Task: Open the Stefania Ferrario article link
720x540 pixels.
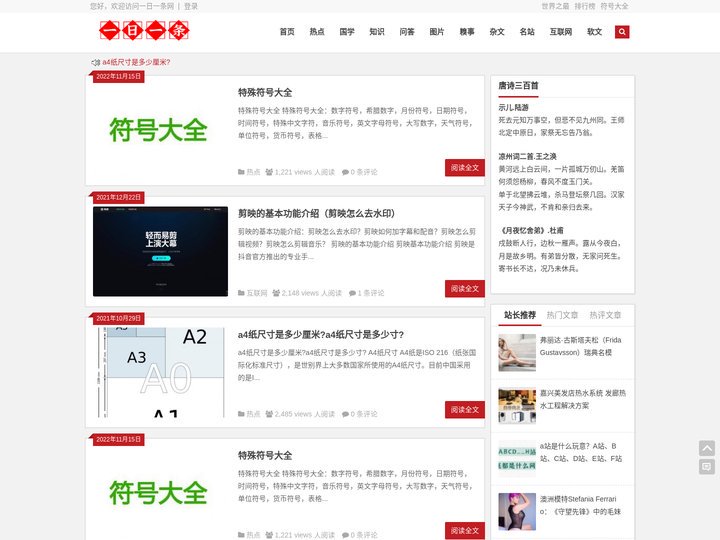Action: pyautogui.click(x=580, y=505)
